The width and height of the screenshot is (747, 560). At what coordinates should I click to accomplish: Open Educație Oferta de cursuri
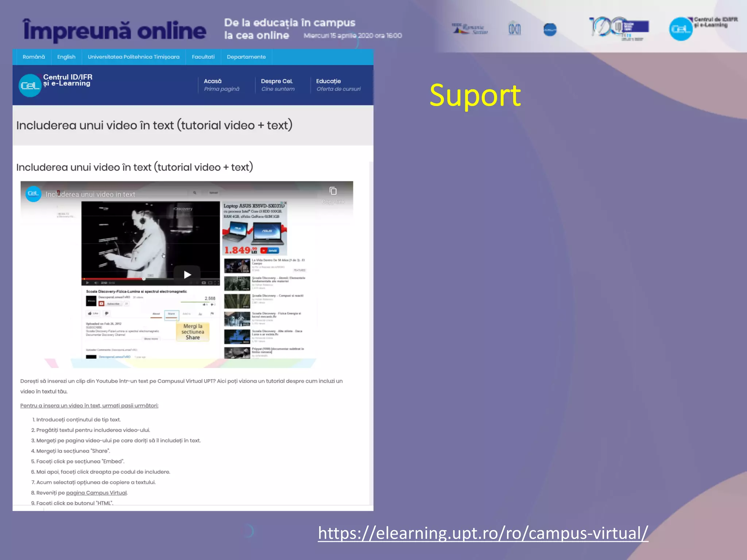pyautogui.click(x=338, y=85)
